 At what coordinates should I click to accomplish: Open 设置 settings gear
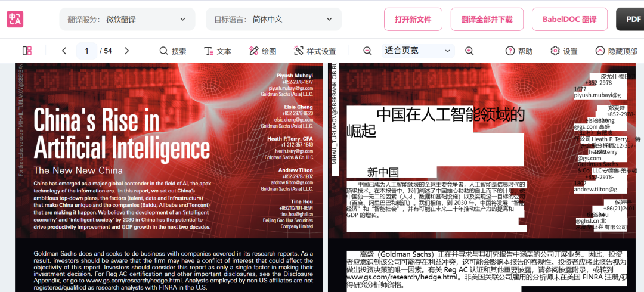pyautogui.click(x=564, y=51)
